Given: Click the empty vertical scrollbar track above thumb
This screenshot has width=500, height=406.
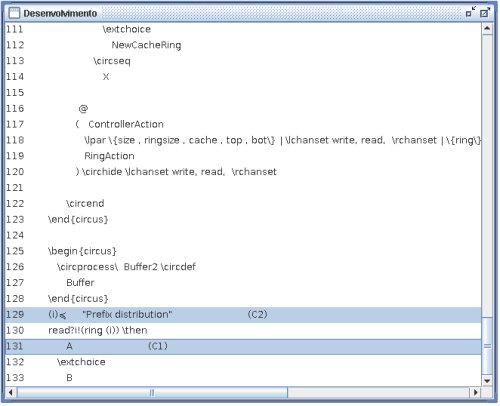Looking at the screenshot, I should 487,175.
